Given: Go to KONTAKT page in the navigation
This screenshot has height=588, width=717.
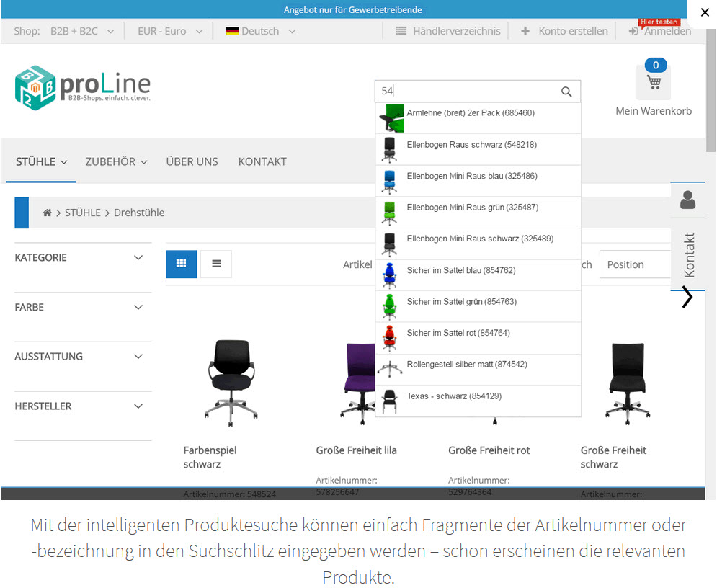Looking at the screenshot, I should click(x=262, y=161).
